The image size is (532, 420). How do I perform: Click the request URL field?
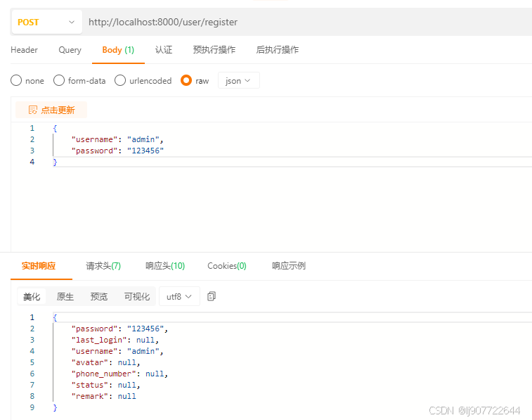[306, 22]
